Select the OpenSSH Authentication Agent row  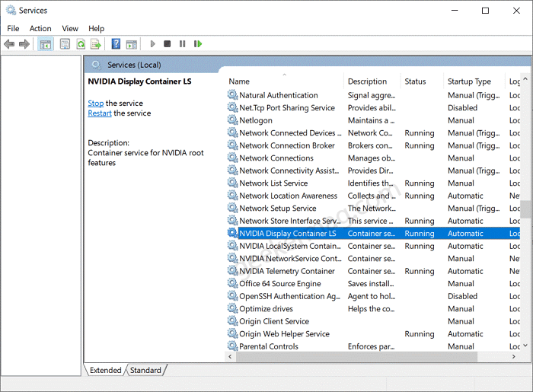tap(373, 296)
